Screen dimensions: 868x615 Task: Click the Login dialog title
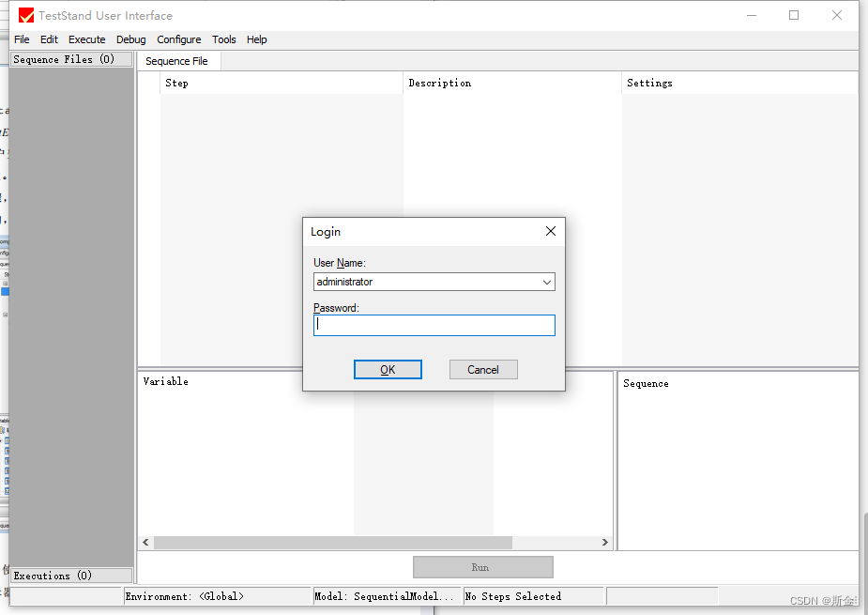tap(326, 232)
